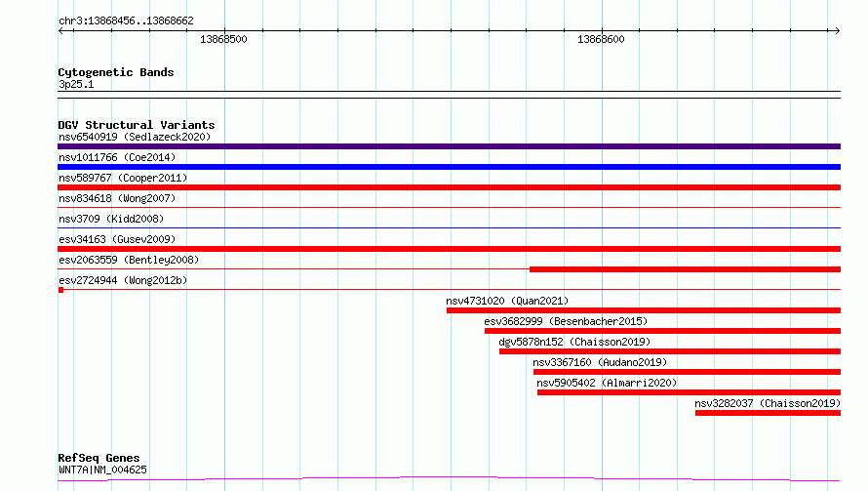The height and width of the screenshot is (491, 868).
Task: Open nsv4731020 (Quan2021) variant label
Action: click(507, 301)
